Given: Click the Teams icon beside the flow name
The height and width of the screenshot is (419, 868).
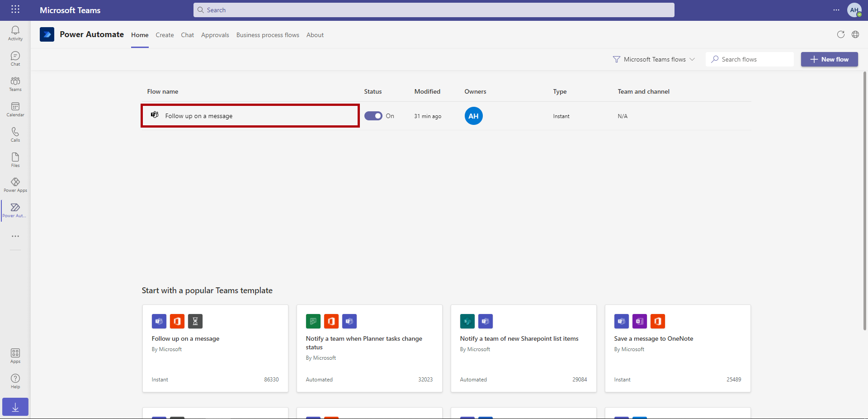Looking at the screenshot, I should point(155,115).
